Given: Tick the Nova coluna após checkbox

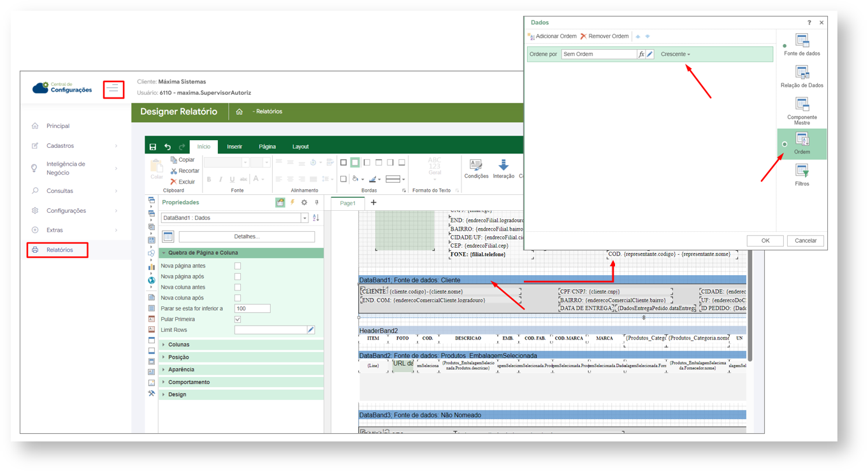Looking at the screenshot, I should point(238,298).
